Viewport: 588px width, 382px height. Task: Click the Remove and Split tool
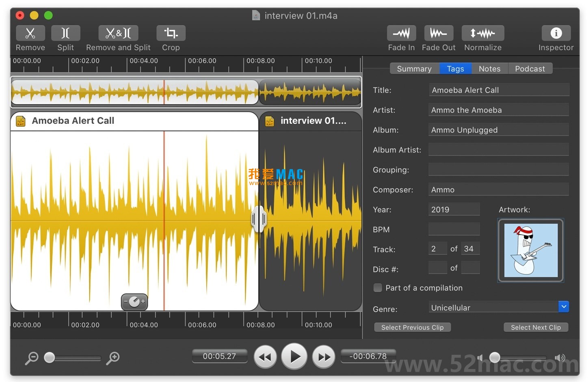tap(118, 33)
